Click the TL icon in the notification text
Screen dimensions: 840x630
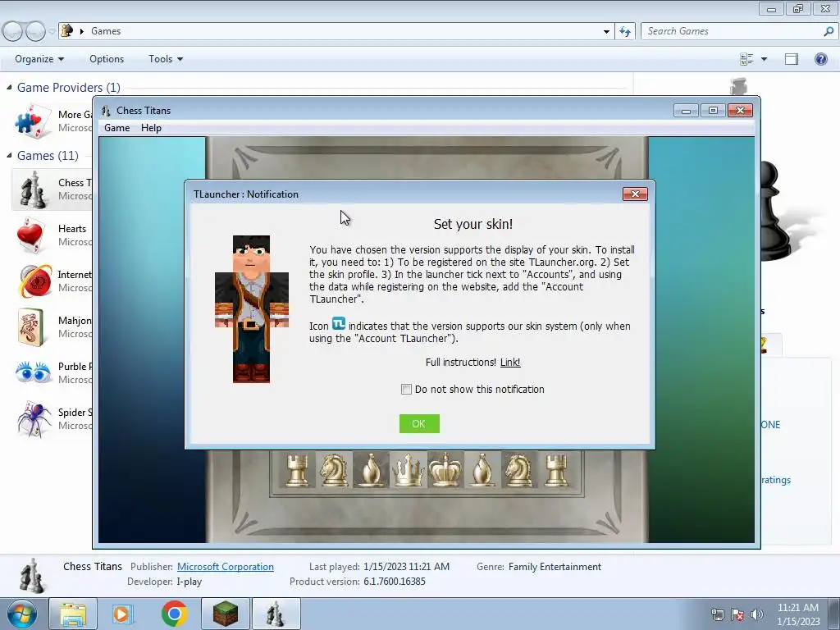tap(339, 323)
